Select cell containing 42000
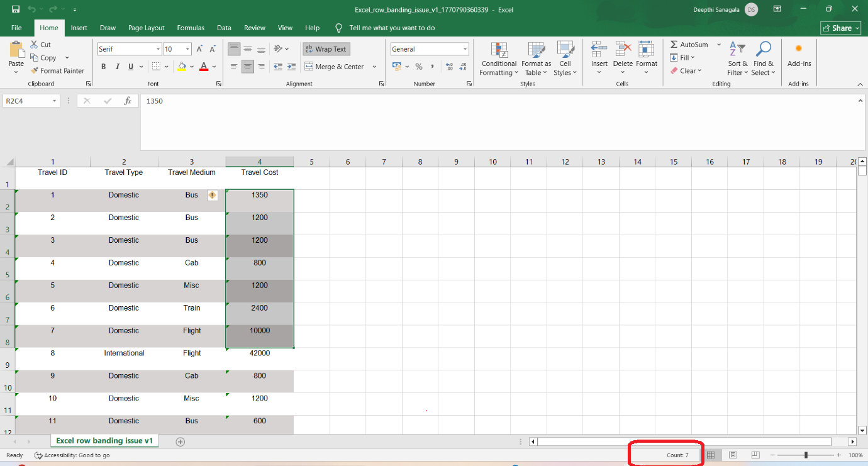Viewport: 868px width, 466px height. [260, 358]
